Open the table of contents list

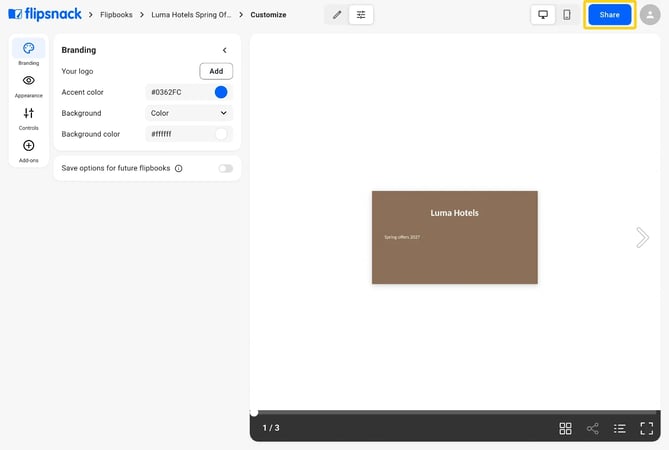pos(620,428)
